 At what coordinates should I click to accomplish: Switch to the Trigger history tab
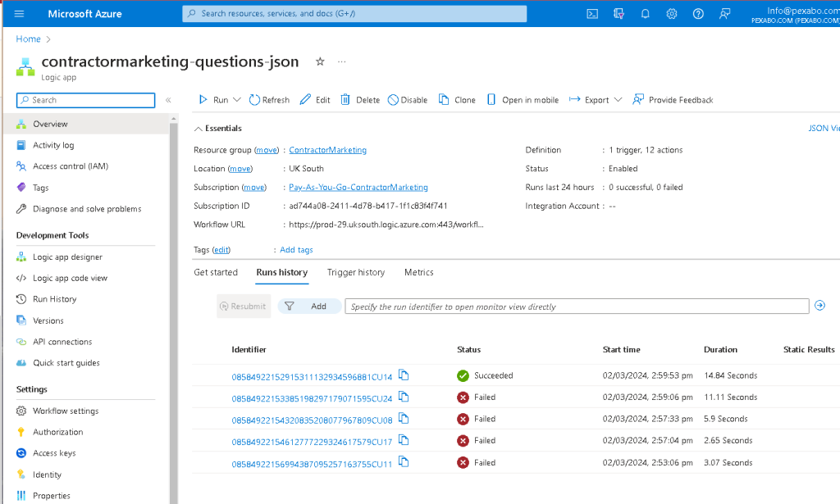356,272
